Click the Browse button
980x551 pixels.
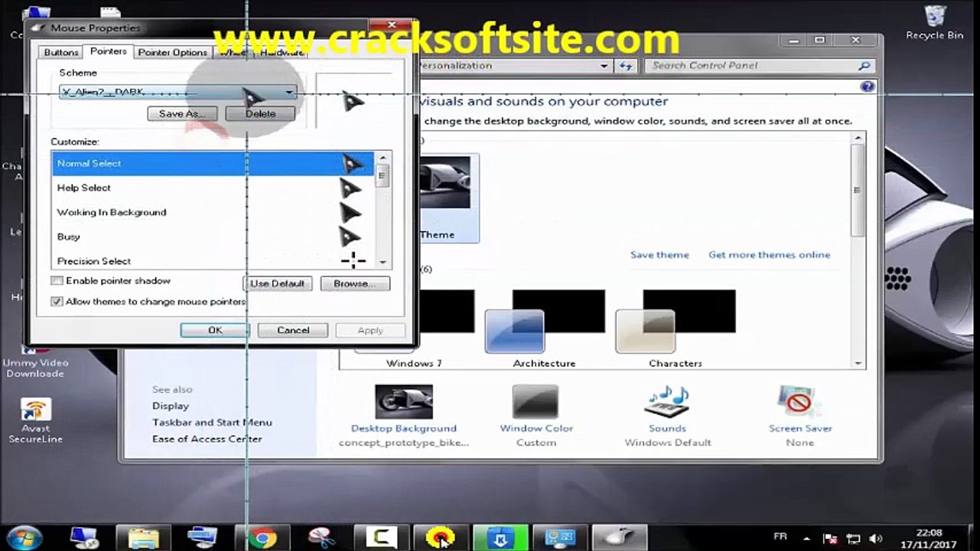pos(355,283)
